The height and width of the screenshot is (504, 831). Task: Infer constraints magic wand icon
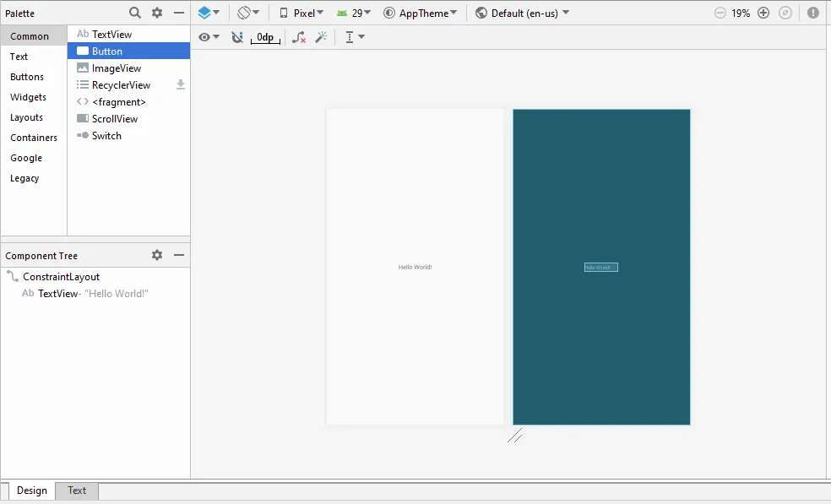click(321, 37)
